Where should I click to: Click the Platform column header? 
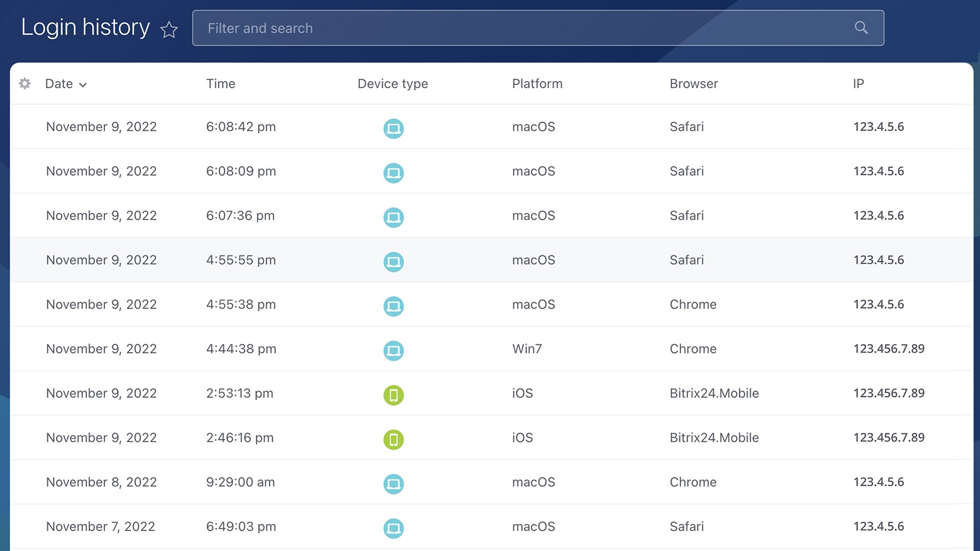tap(537, 84)
